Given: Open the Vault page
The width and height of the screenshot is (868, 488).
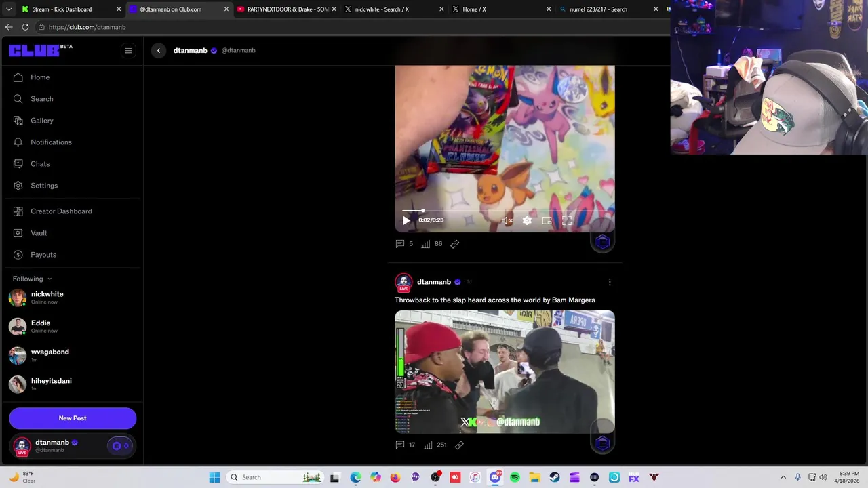Looking at the screenshot, I should click(39, 233).
